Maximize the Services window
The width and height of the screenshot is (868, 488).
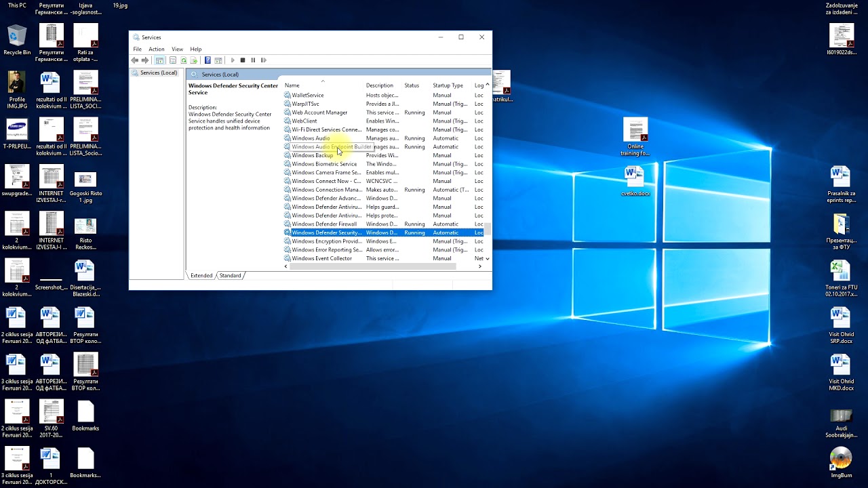(x=461, y=37)
